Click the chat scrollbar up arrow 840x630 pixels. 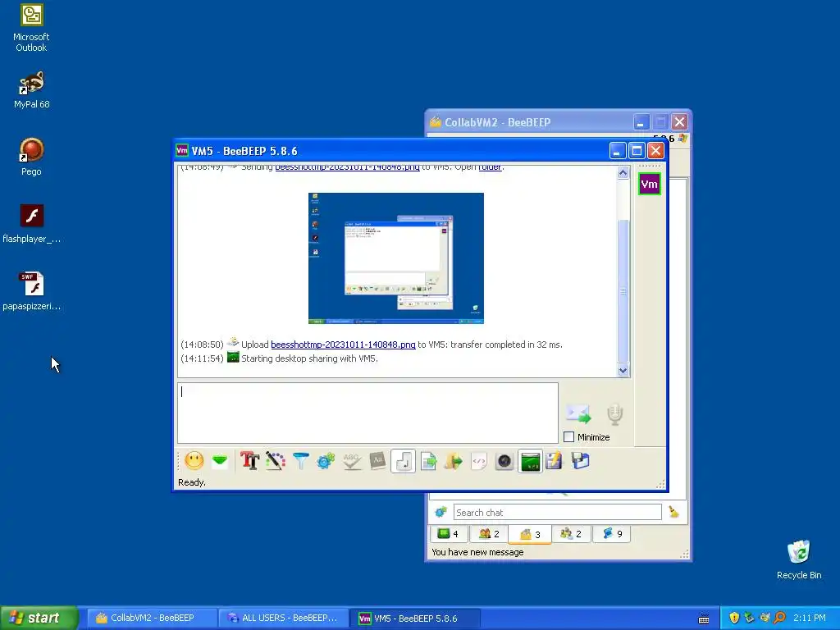[x=623, y=172]
